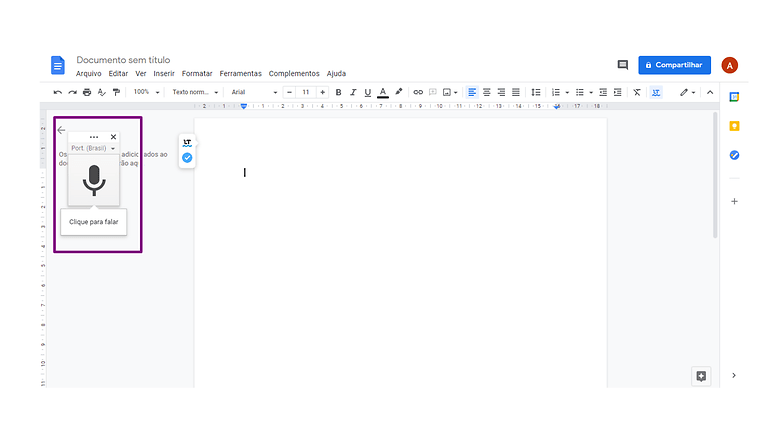Open the Inserir menu

[164, 73]
